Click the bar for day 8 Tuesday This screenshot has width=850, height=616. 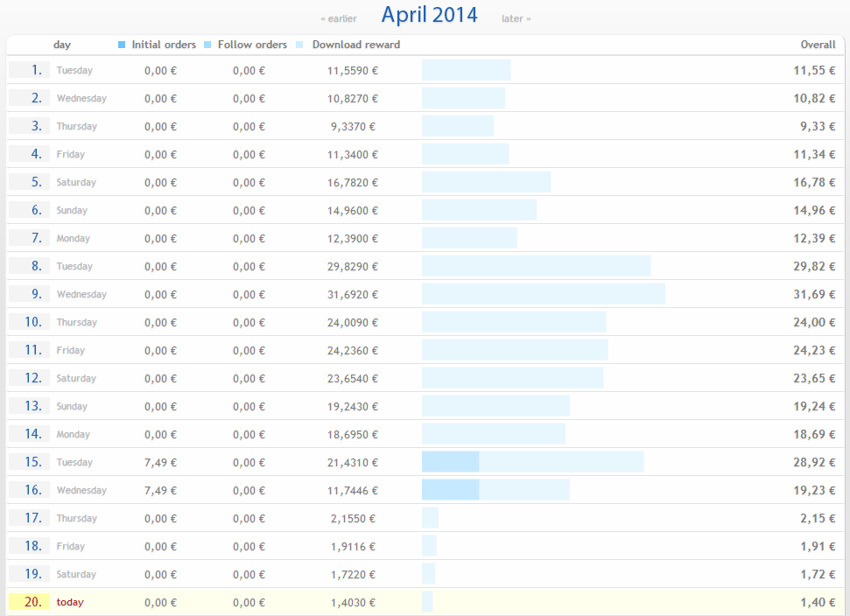[536, 266]
